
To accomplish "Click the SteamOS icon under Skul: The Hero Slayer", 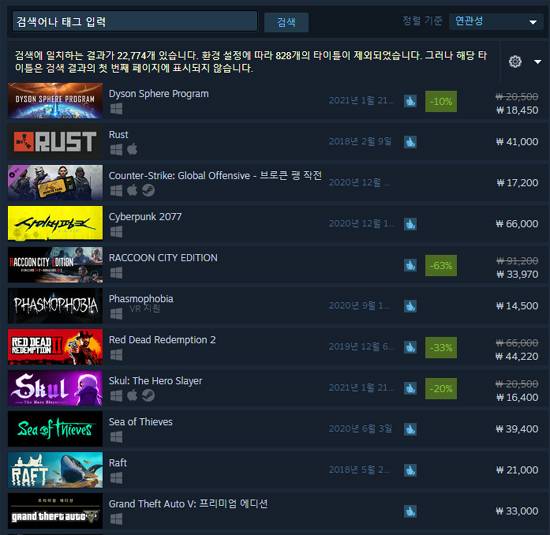I will pos(148,396).
